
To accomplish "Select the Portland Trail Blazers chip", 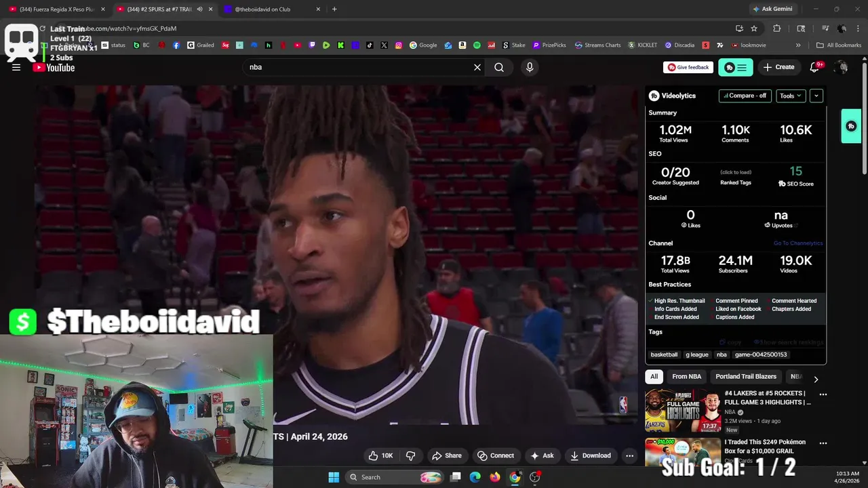I will tap(746, 377).
